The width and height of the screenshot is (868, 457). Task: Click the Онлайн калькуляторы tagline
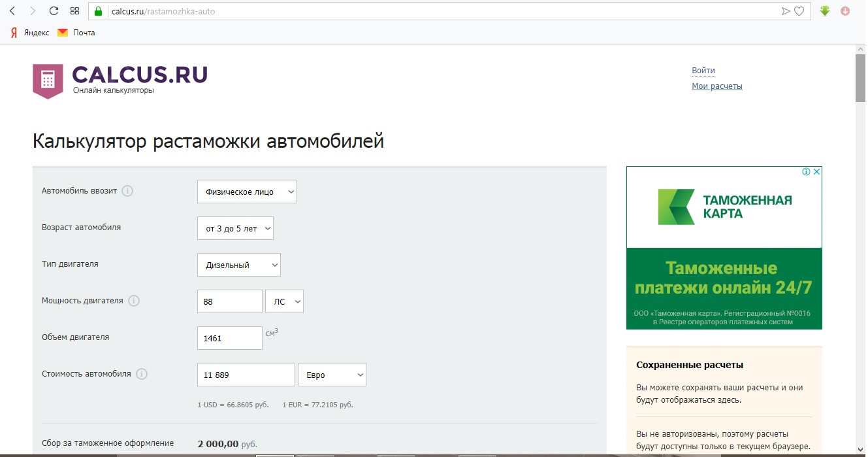113,91
